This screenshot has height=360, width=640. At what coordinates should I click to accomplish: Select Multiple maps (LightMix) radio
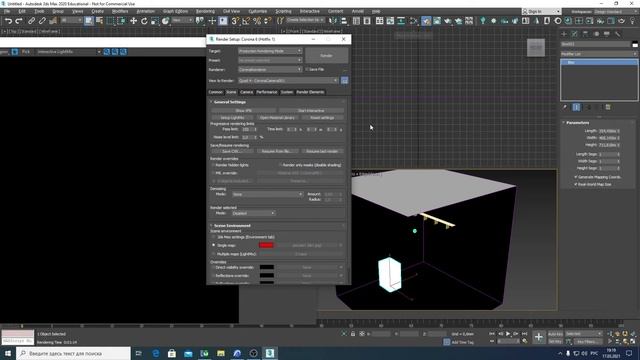(x=213, y=254)
